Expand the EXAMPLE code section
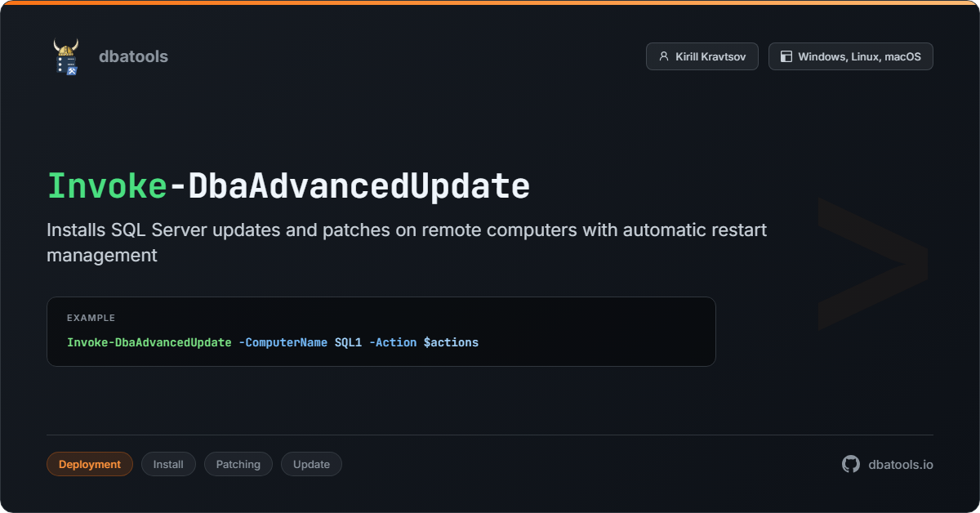Viewport: 980px width, 513px height. (381, 331)
